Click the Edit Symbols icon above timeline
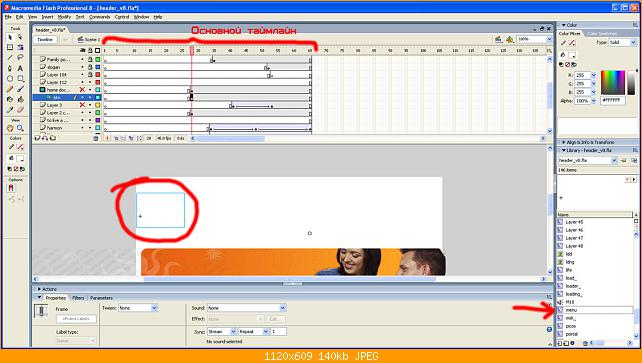This screenshot has height=363, width=642. tap(509, 39)
